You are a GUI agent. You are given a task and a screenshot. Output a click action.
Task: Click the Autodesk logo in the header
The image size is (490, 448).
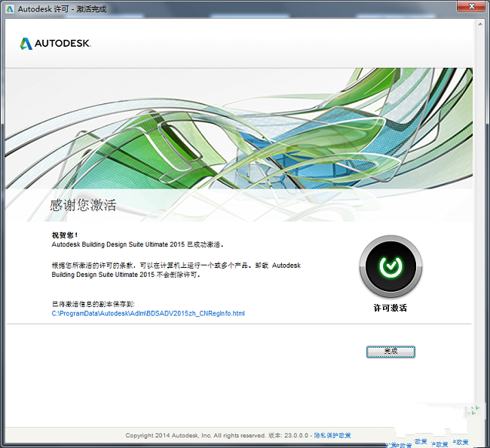(55, 44)
